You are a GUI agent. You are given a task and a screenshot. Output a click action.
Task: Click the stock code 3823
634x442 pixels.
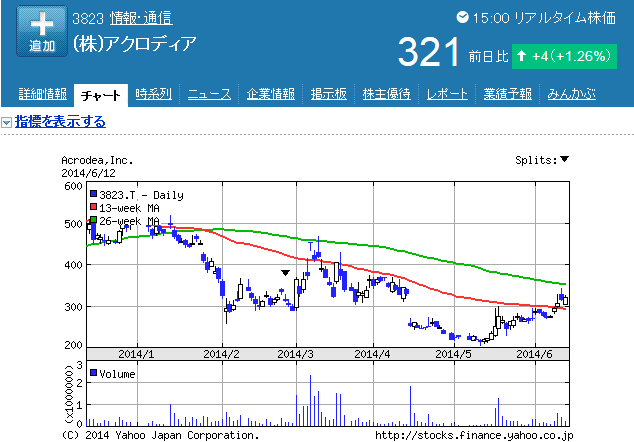tap(88, 18)
